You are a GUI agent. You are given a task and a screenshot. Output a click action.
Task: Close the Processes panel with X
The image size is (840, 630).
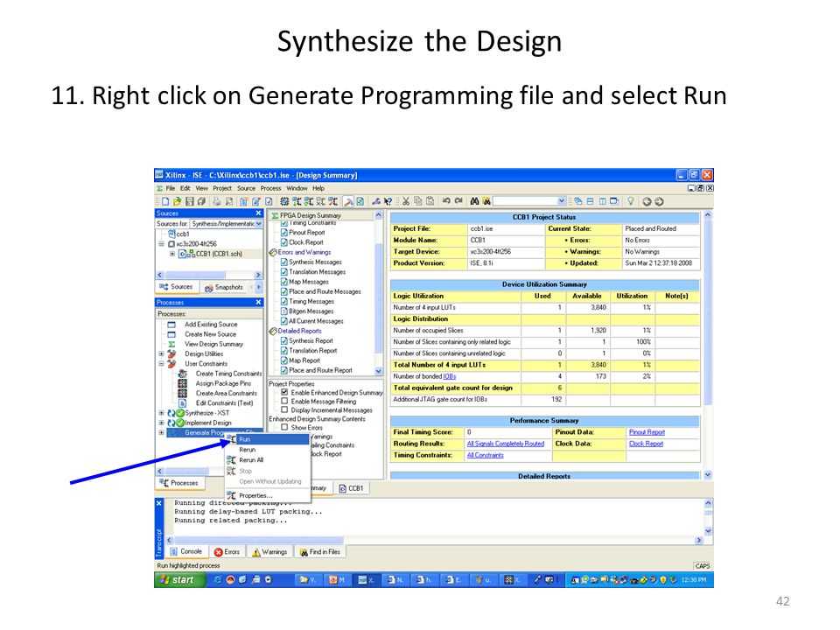click(258, 302)
